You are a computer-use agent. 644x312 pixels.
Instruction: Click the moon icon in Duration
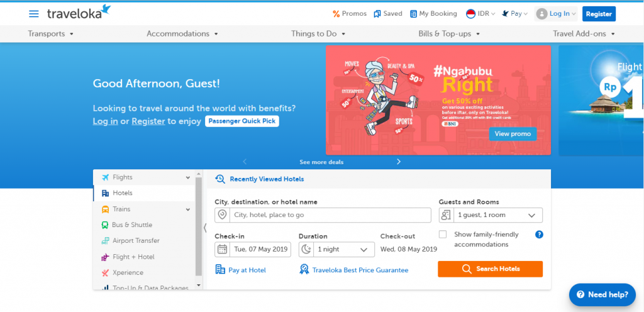tap(306, 249)
